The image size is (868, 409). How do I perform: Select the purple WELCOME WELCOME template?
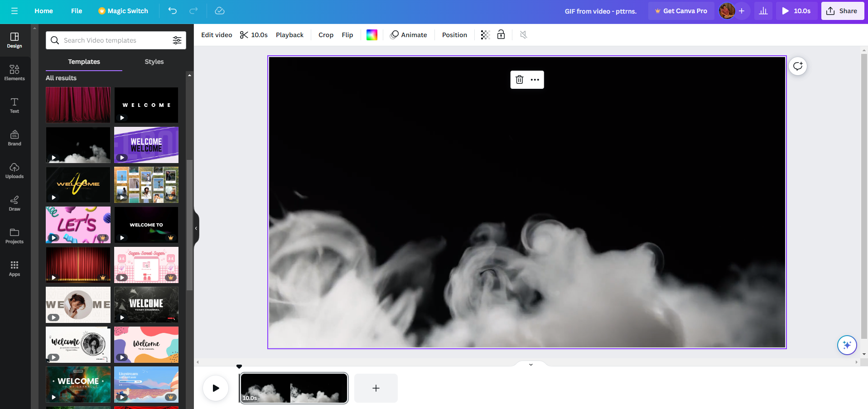click(146, 145)
